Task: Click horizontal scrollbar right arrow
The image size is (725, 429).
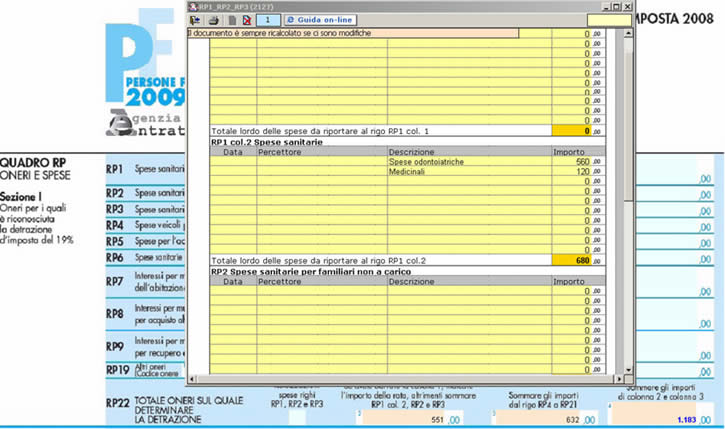Action: 617,379
